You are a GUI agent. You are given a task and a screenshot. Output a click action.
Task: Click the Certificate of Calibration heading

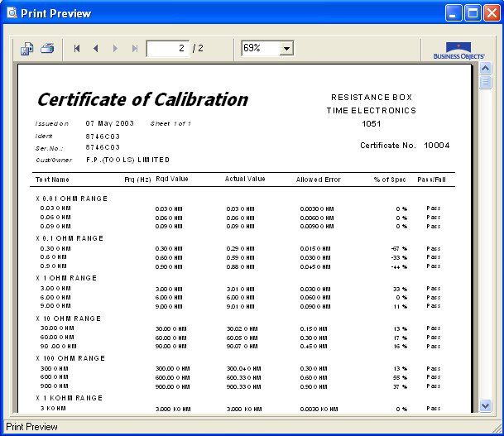[142, 100]
